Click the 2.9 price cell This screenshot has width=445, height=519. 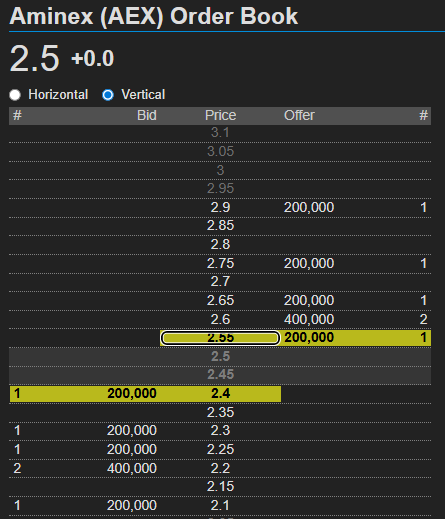[220, 208]
